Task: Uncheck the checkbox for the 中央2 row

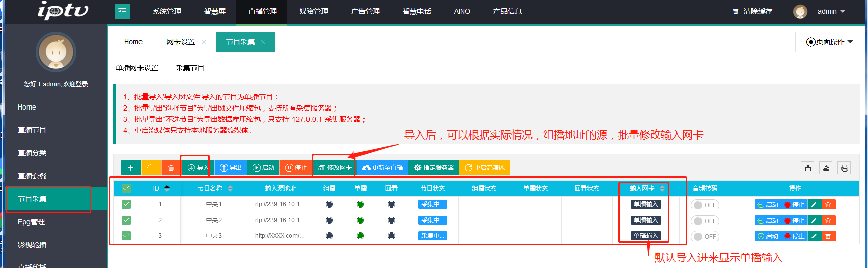Action: coord(126,220)
